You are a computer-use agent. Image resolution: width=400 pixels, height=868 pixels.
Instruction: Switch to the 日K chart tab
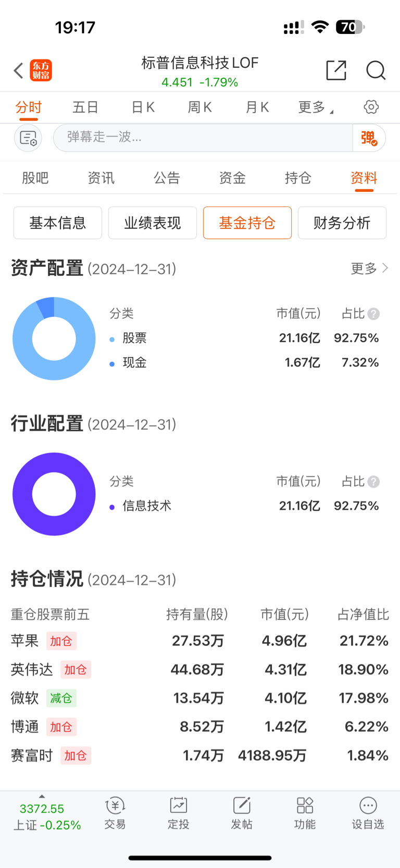[x=143, y=107]
